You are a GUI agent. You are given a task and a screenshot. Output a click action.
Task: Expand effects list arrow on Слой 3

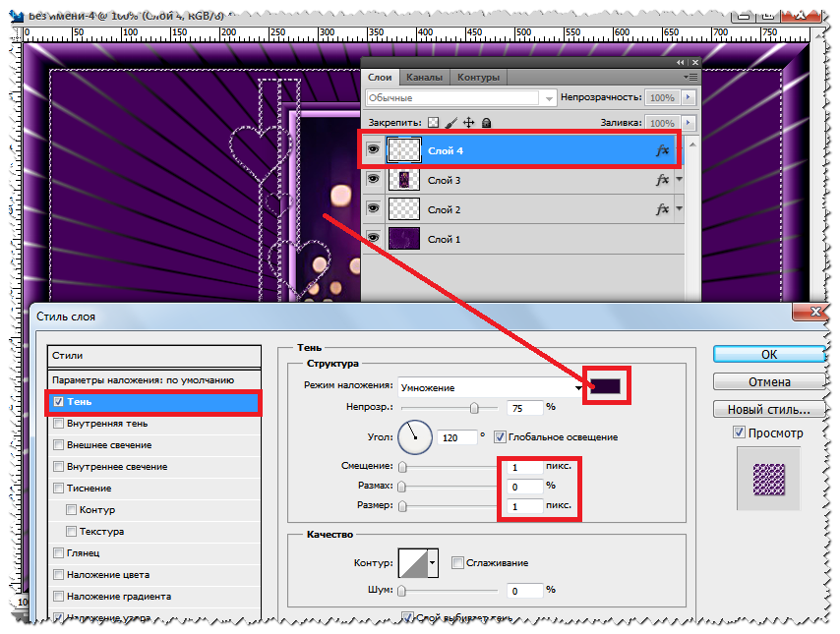(680, 179)
